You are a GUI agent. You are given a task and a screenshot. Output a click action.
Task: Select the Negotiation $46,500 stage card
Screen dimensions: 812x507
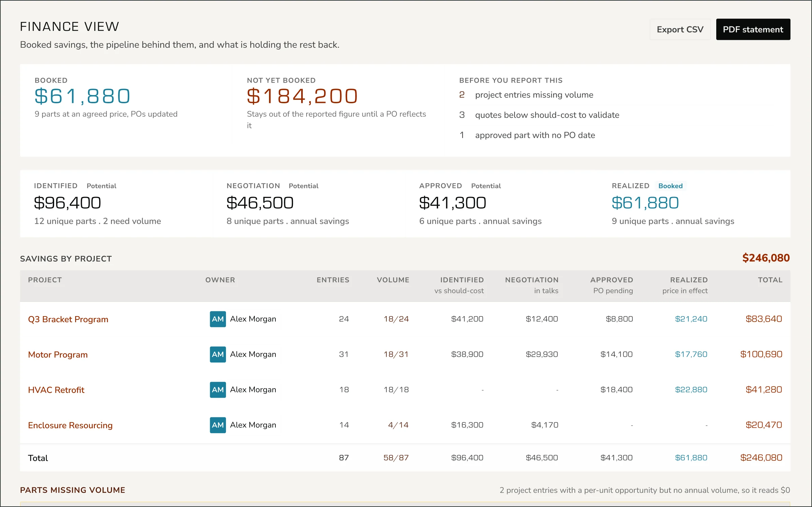coord(309,204)
